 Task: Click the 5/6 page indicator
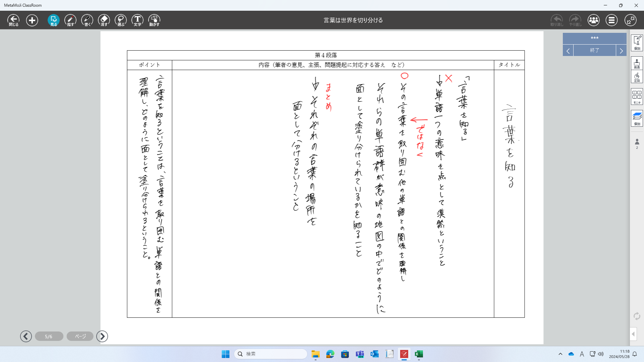click(49, 336)
